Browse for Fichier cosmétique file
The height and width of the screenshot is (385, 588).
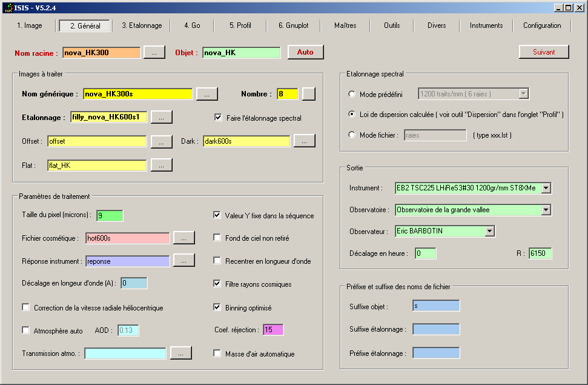pos(183,238)
